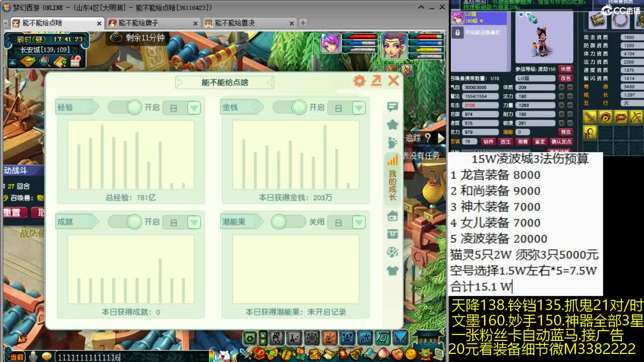Open tab list dropdown arrow
Screen dimensions: 644x362
point(7,23)
